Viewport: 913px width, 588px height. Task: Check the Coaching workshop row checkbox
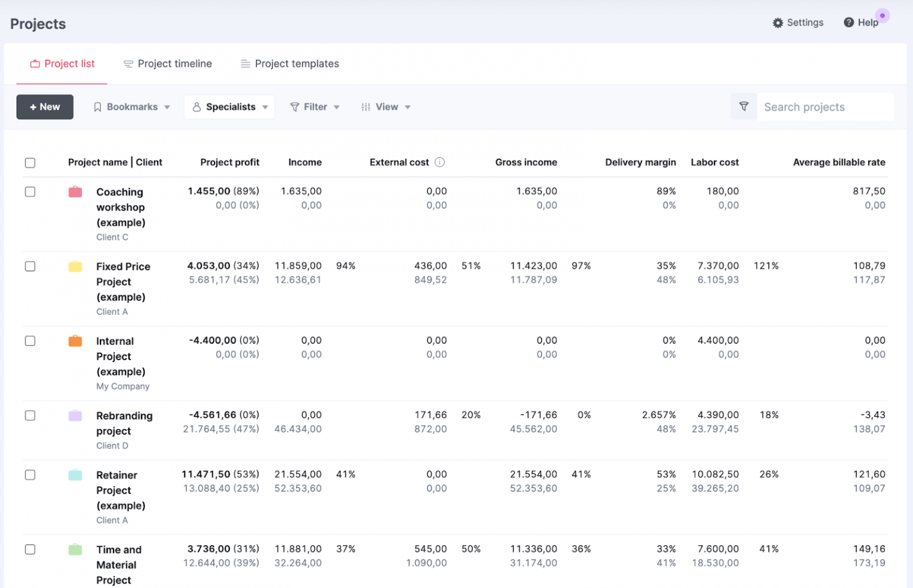(30, 191)
